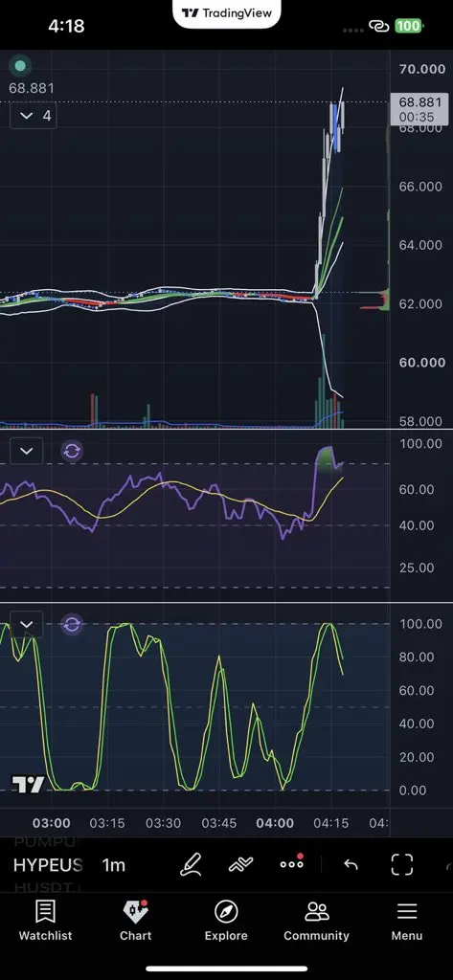
Task: Tap the TradingView app label at top
Action: (x=226, y=13)
